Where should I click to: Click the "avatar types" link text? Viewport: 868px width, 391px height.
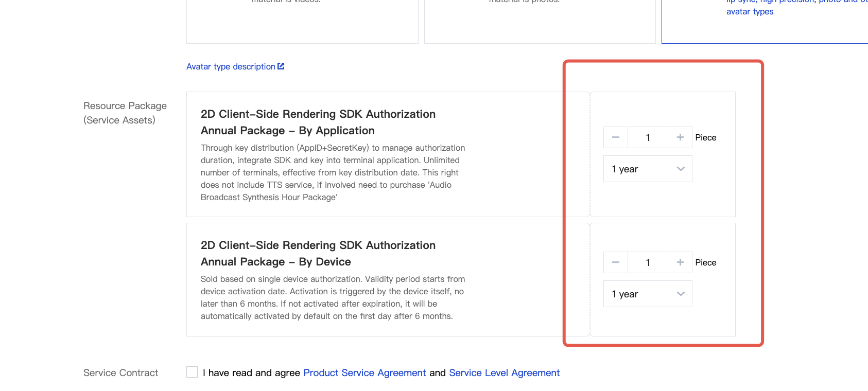(750, 12)
